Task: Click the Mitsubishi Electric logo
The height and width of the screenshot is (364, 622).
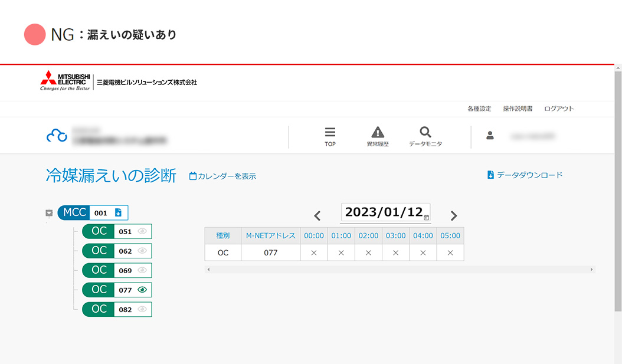Action: click(65, 81)
